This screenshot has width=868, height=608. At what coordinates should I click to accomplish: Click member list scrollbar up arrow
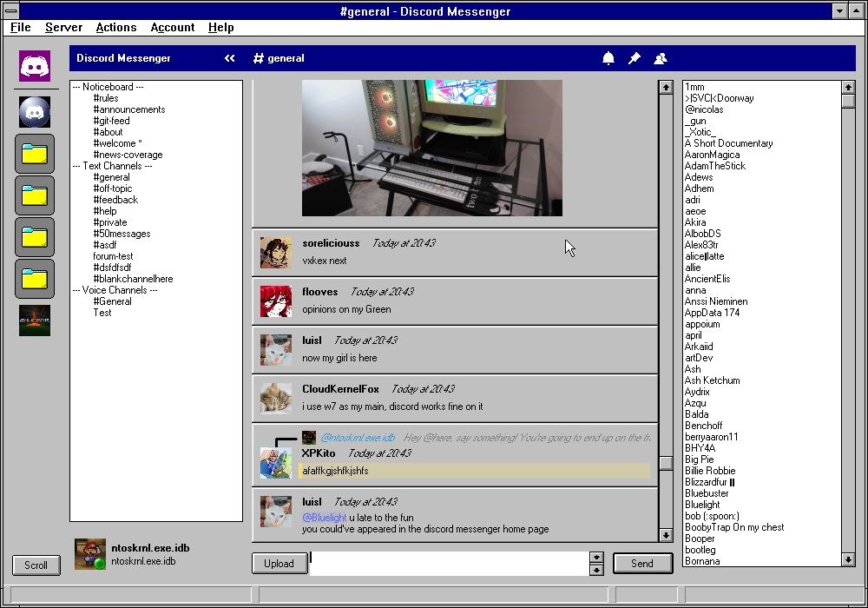click(x=848, y=87)
